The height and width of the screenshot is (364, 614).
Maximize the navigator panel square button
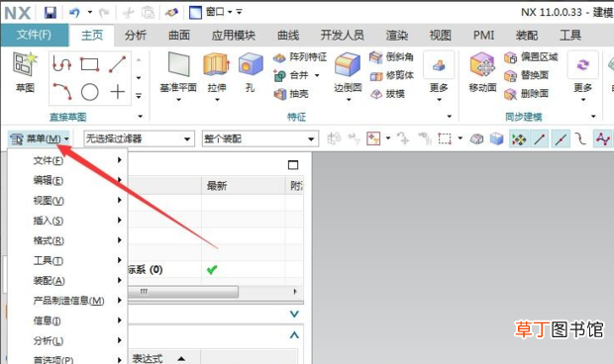(293, 164)
